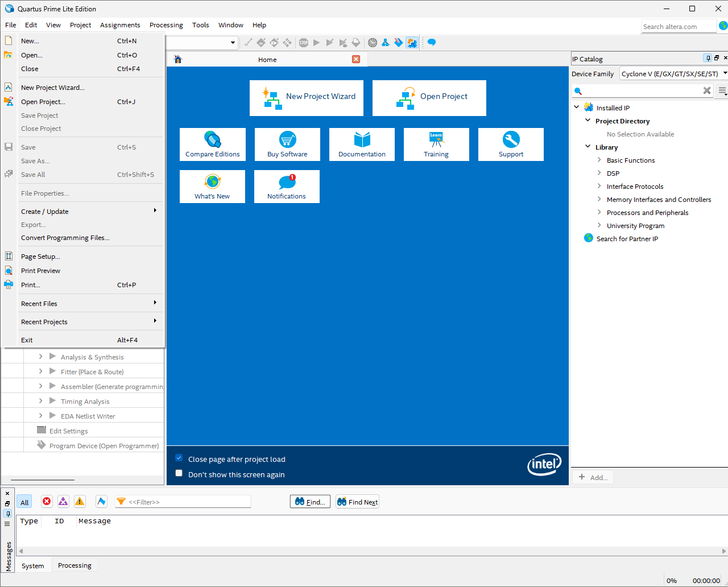
Task: Open the Programmer icon in the toolbar
Action: coord(399,43)
